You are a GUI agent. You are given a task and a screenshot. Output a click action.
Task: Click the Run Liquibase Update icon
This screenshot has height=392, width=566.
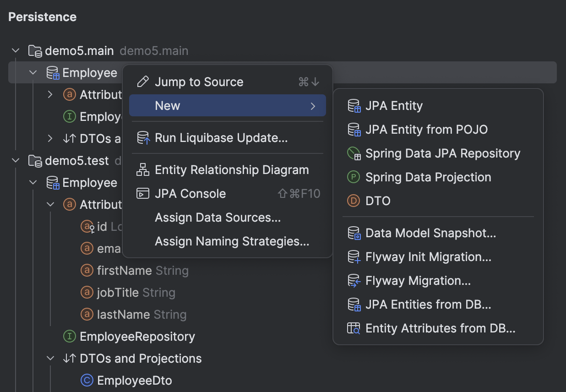142,137
